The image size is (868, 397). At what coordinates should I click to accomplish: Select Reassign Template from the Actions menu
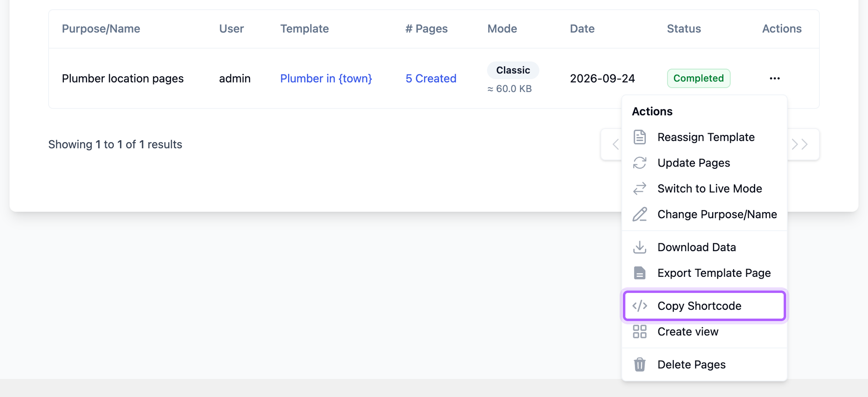coord(704,137)
